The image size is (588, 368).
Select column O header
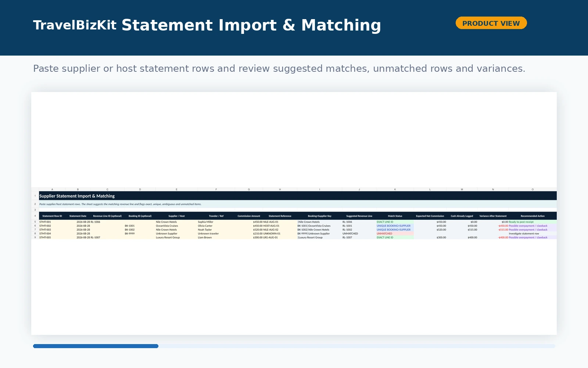click(x=533, y=190)
